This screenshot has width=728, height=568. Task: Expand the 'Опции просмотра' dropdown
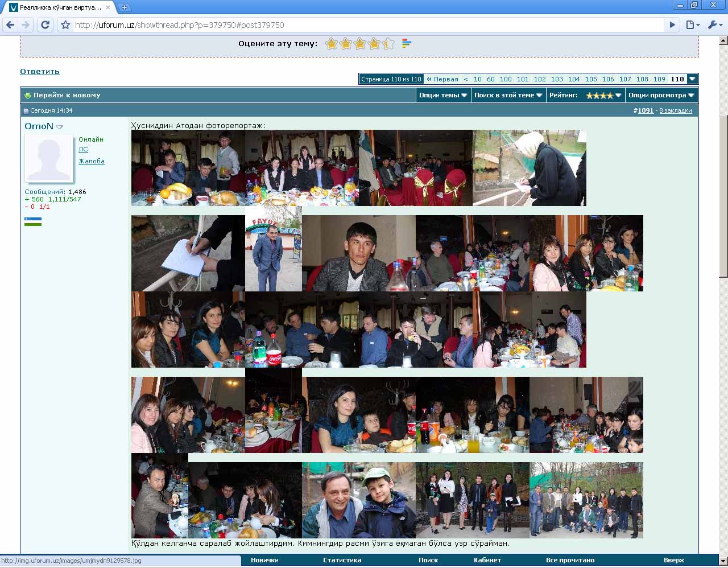pyautogui.click(x=661, y=95)
